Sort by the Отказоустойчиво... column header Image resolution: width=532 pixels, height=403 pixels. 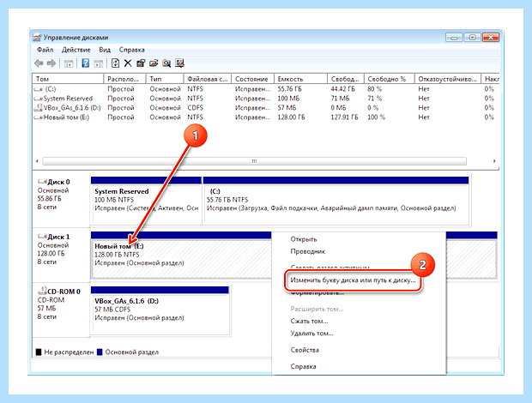(448, 79)
